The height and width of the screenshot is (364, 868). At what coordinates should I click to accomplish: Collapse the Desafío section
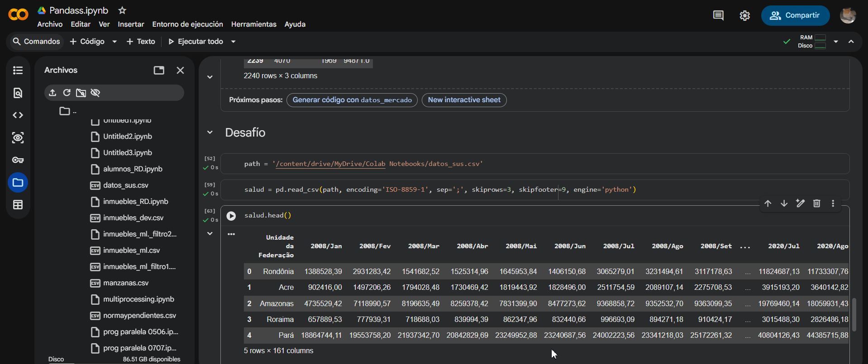tap(210, 132)
